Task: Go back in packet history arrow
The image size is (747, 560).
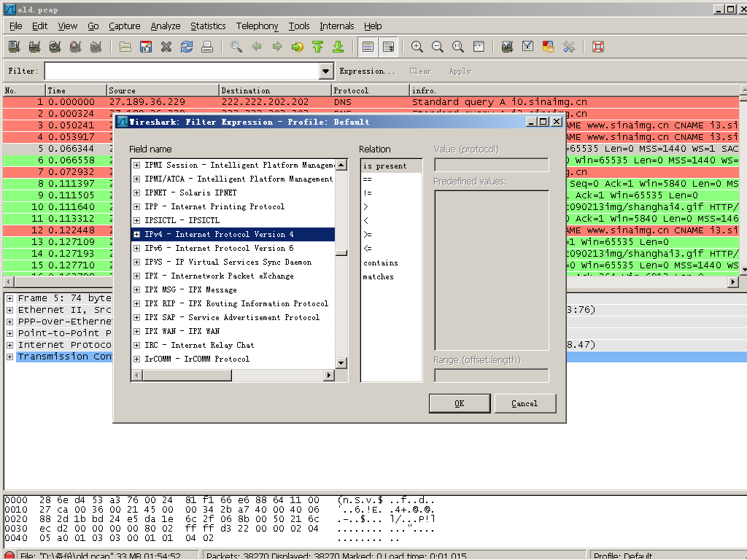Action: tap(256, 47)
